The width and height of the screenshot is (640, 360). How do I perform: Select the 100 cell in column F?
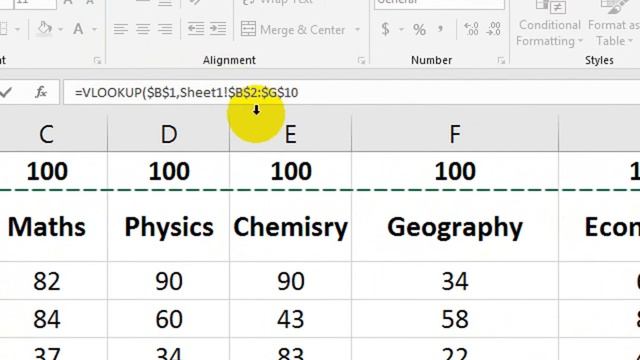coord(455,171)
